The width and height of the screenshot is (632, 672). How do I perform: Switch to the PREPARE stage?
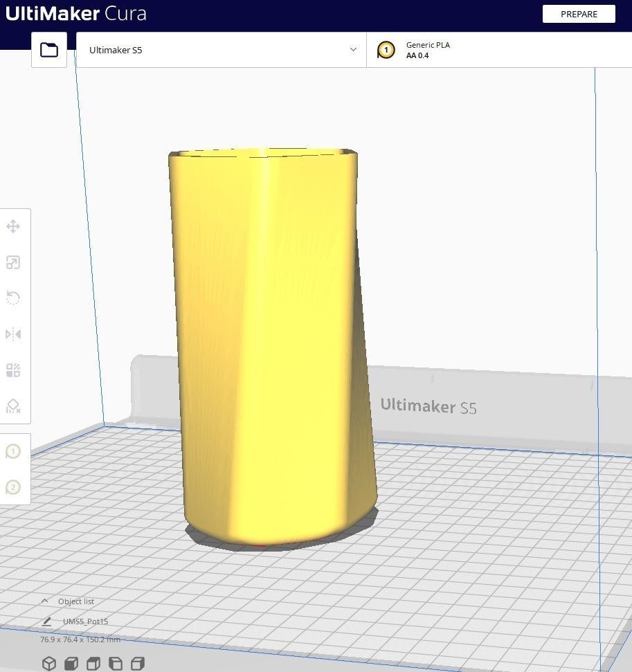(x=579, y=14)
